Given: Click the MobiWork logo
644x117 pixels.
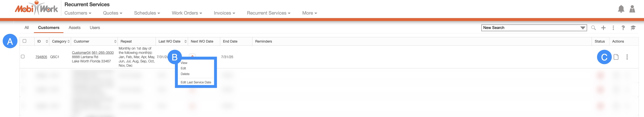Looking at the screenshot, I should point(36,9).
